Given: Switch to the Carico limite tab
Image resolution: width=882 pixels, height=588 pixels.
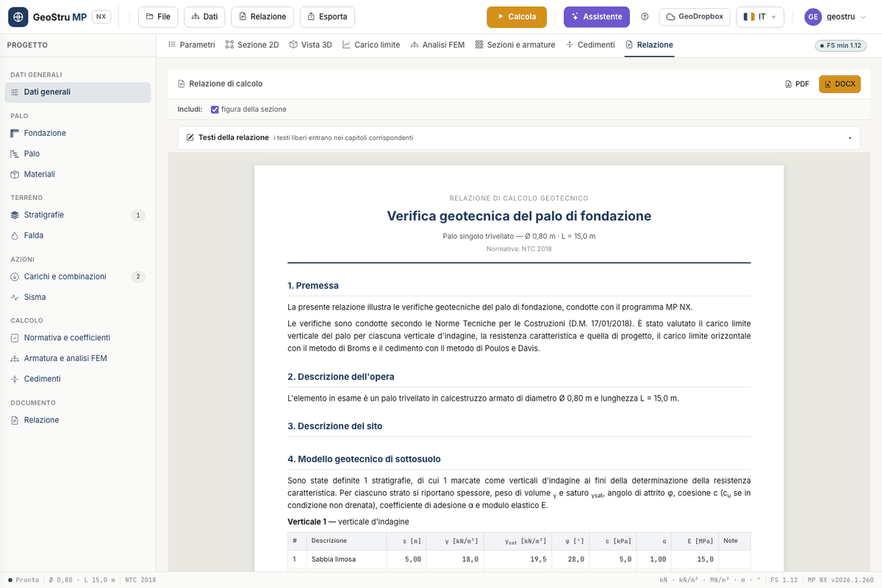Looking at the screenshot, I should point(371,45).
